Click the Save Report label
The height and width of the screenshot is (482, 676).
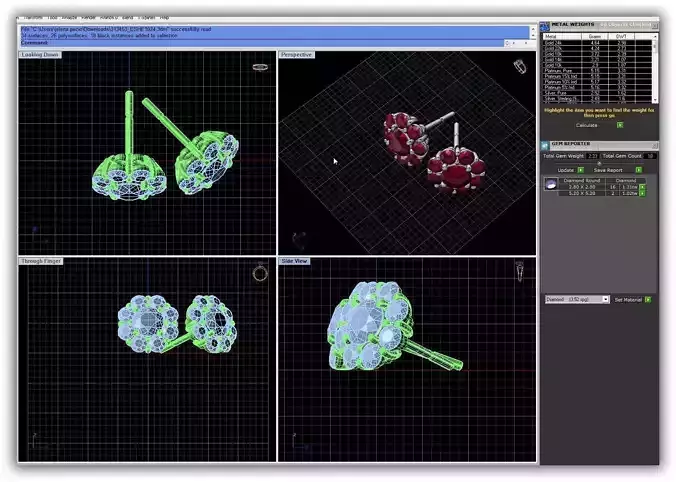pos(608,170)
